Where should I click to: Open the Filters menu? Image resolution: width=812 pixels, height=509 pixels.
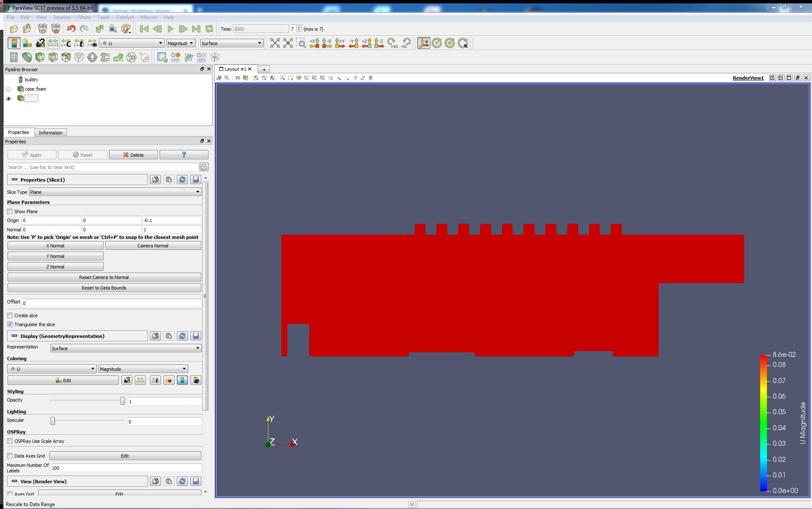[x=84, y=17]
